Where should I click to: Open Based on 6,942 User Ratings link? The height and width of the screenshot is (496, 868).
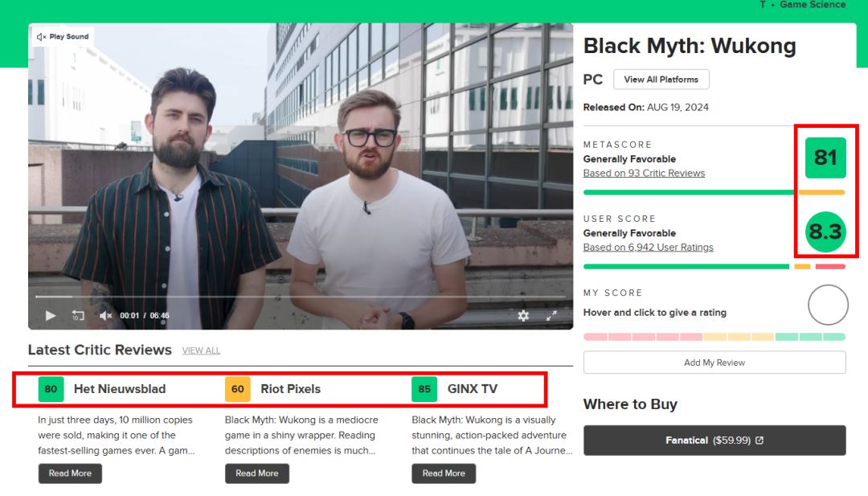[x=649, y=248]
